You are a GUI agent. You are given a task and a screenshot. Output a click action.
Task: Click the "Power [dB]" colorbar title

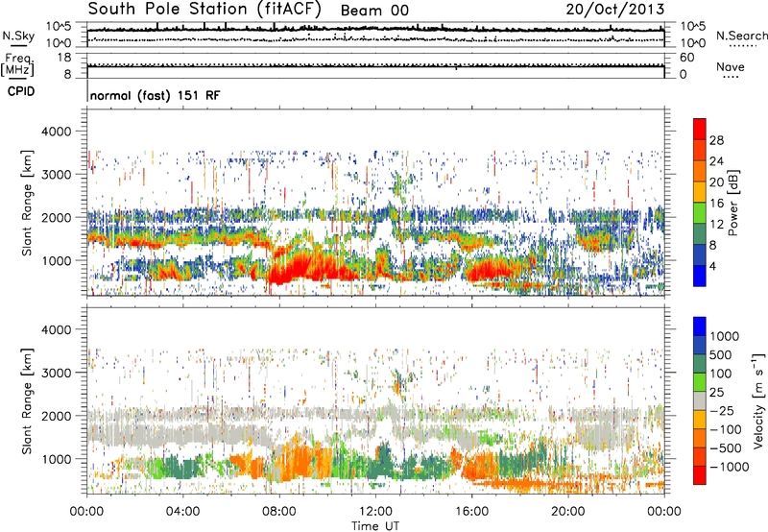(x=733, y=203)
